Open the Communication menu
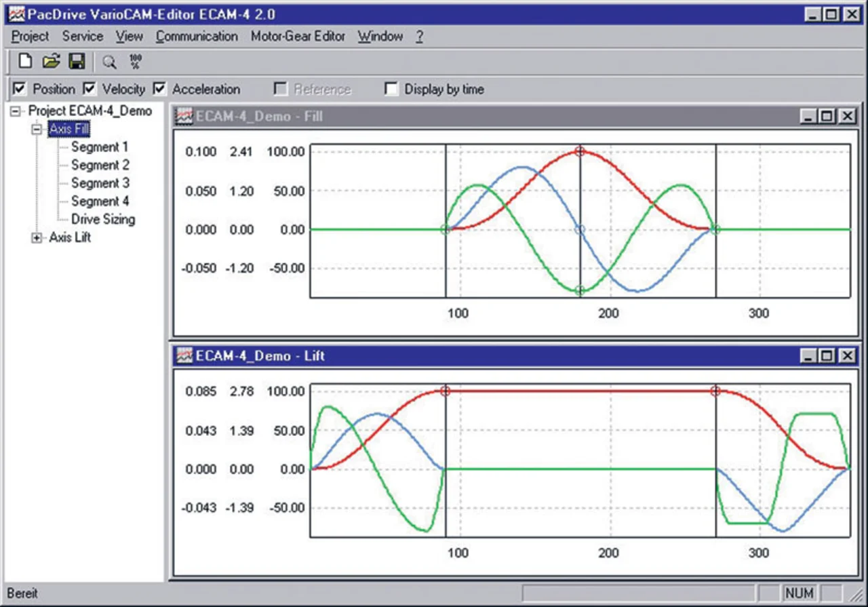The width and height of the screenshot is (868, 607). 197,37
